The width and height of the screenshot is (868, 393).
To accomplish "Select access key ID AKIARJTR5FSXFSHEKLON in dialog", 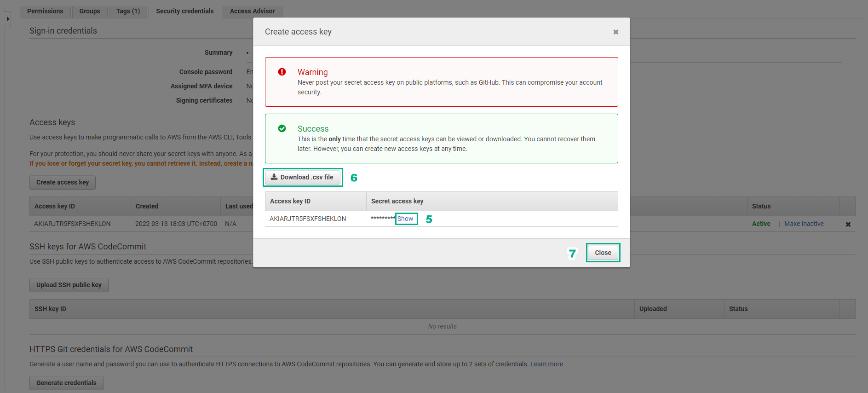I will coord(308,219).
